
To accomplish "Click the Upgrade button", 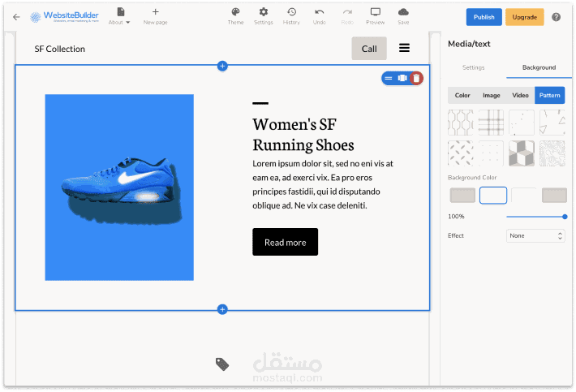I will [525, 17].
